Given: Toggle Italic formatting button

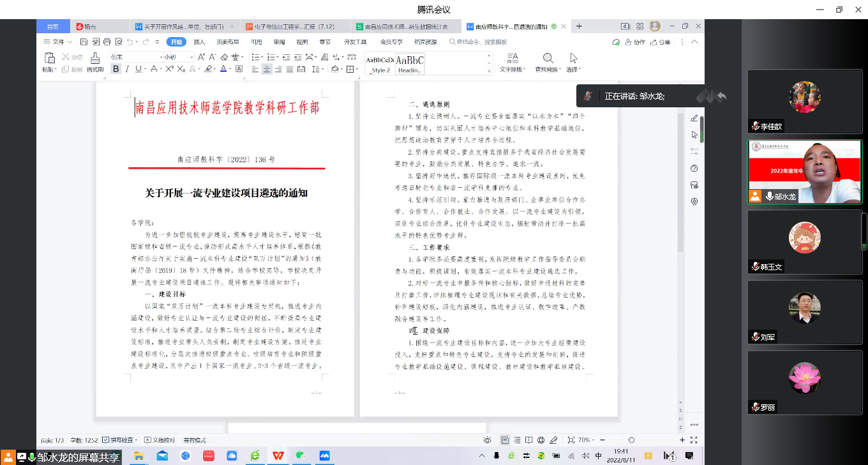Looking at the screenshot, I should click(x=127, y=69).
